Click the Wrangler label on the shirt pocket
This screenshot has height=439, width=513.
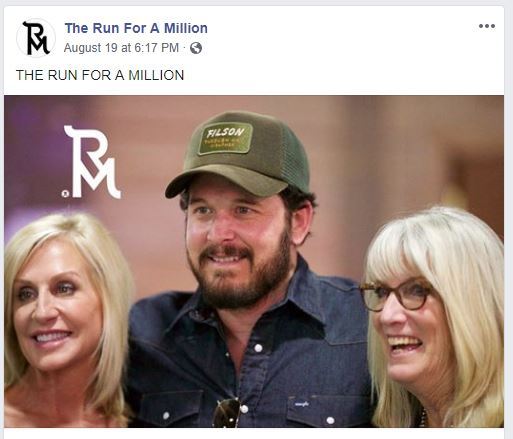302,404
